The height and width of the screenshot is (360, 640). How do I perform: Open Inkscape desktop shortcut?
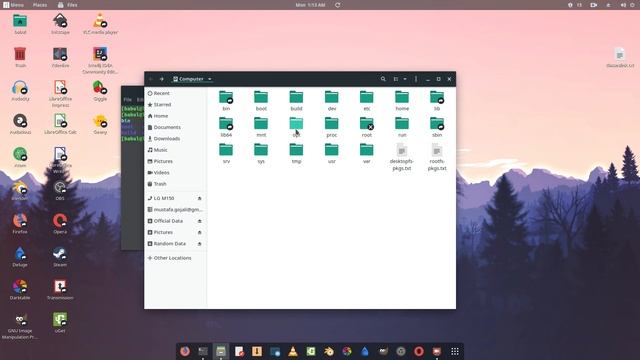[x=60, y=24]
